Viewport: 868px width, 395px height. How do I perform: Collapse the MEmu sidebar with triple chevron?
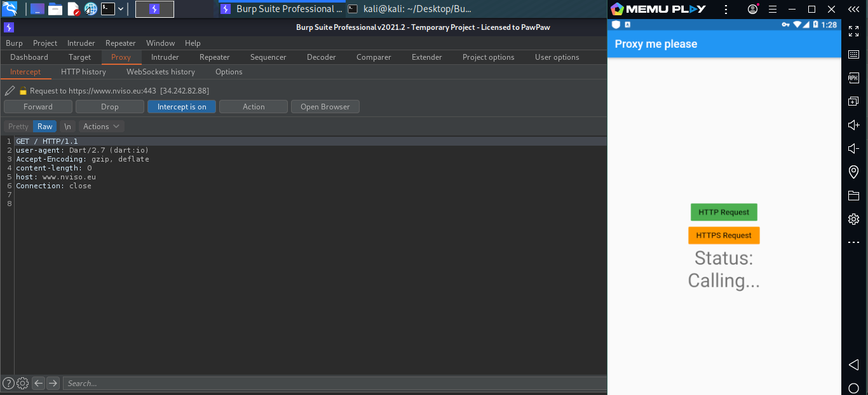tap(854, 10)
